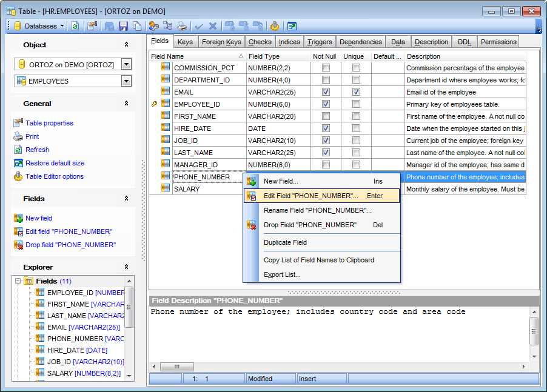Click the Print link in General section

click(32, 136)
